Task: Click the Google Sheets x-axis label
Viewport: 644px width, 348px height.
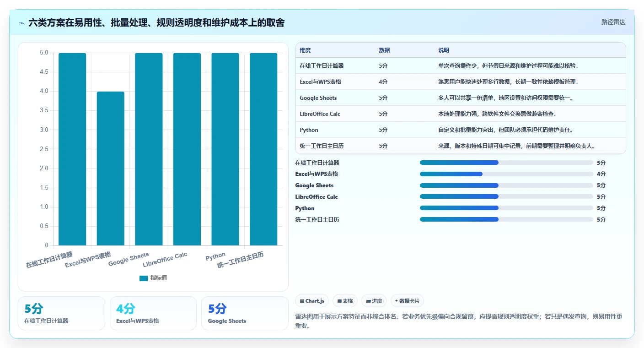Action: click(129, 259)
